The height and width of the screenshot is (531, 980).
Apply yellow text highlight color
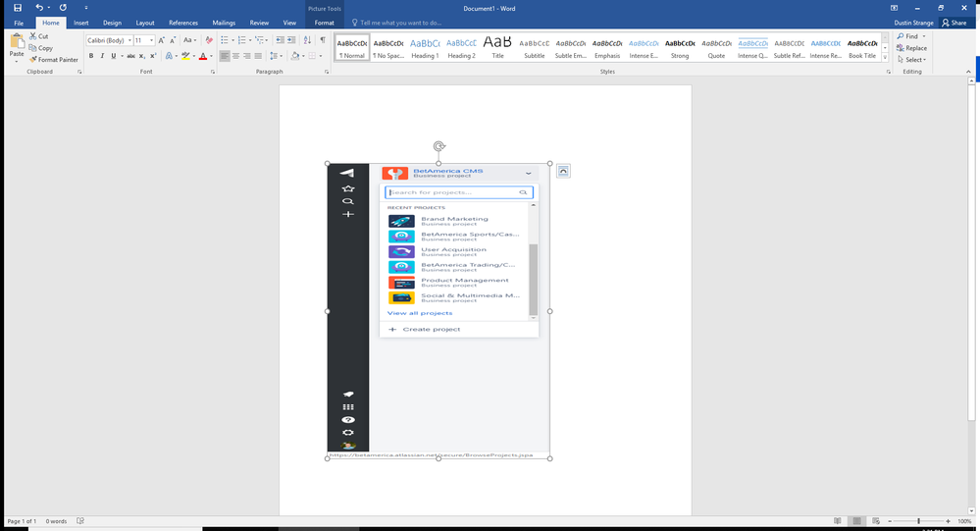[x=185, y=56]
